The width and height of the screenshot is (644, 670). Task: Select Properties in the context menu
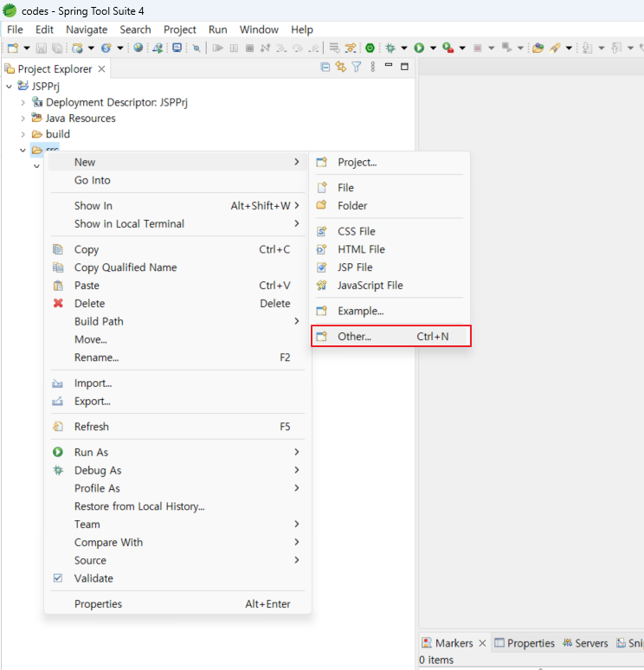[x=177, y=603]
